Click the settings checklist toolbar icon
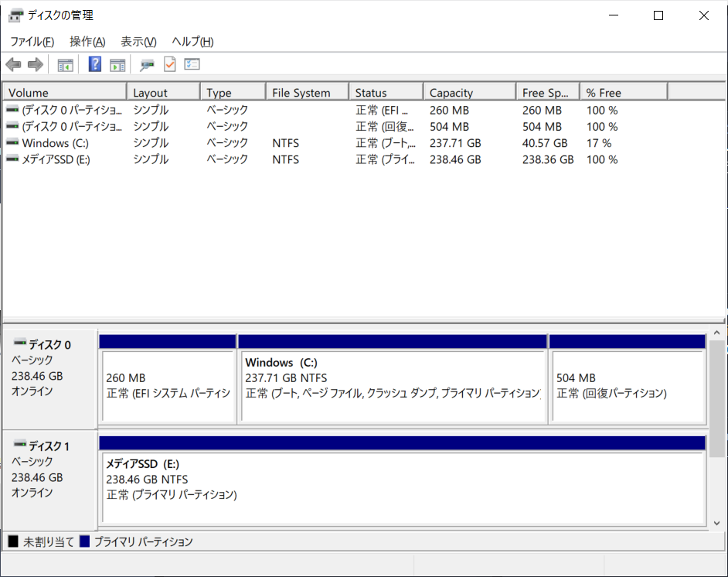Viewport: 728px width, 577px height. coord(192,65)
